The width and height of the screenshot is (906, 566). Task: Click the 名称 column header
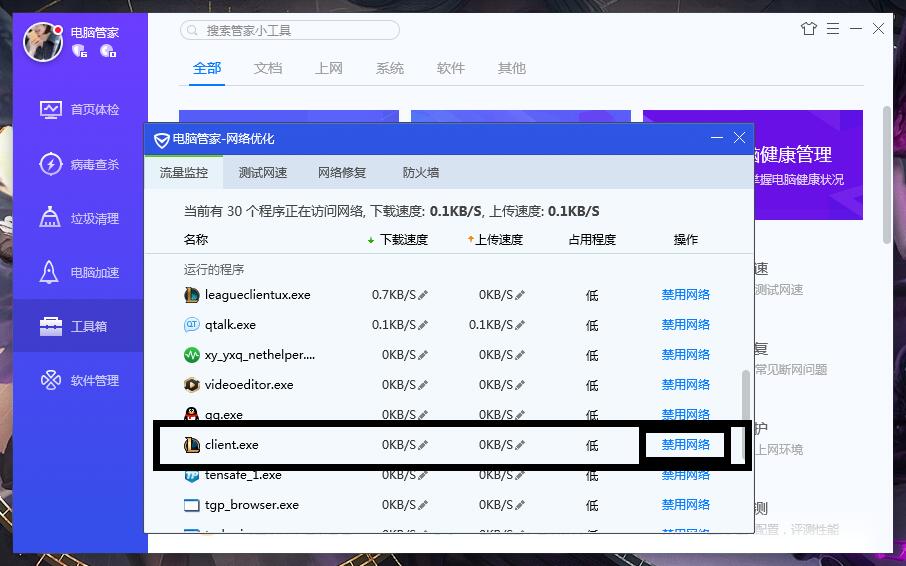(x=196, y=240)
